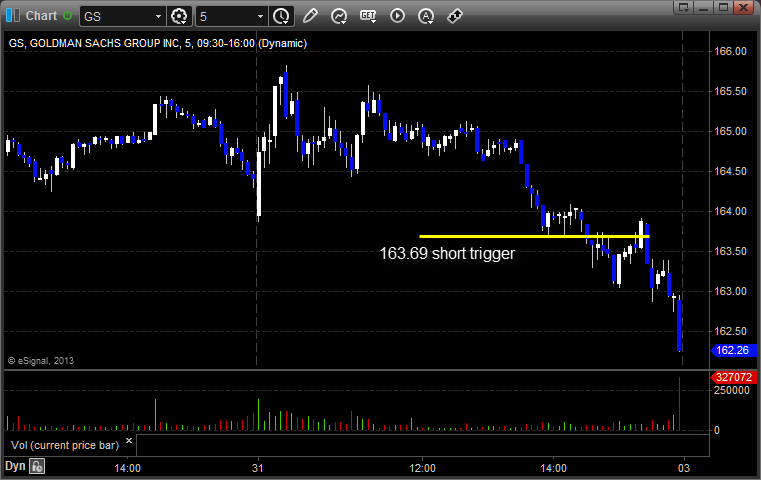Click the 163.69 short trigger annotation text

[447, 253]
